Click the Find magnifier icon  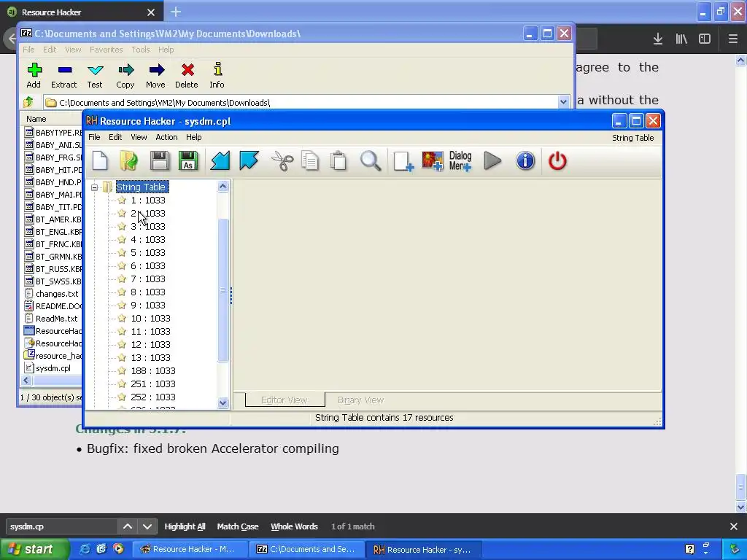pos(371,161)
